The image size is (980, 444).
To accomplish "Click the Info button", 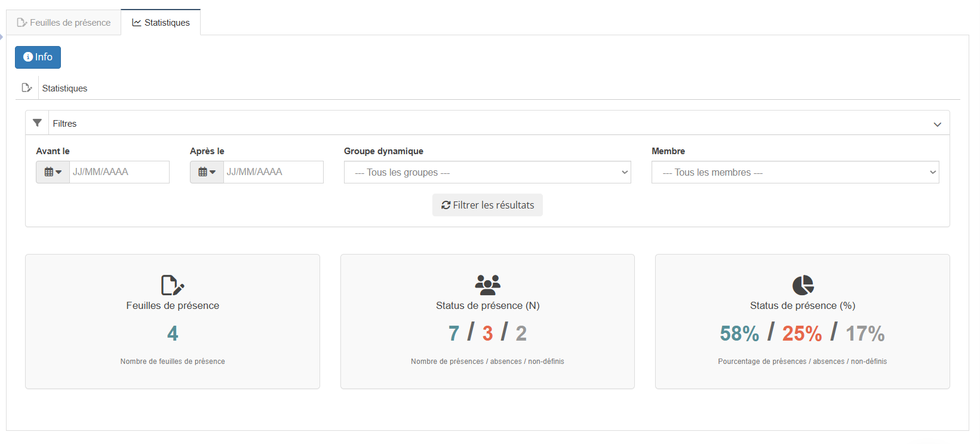I will pos(38,57).
